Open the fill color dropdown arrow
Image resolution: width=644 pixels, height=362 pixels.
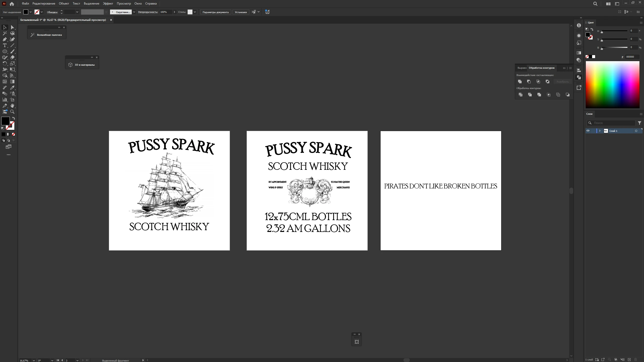[x=30, y=12]
